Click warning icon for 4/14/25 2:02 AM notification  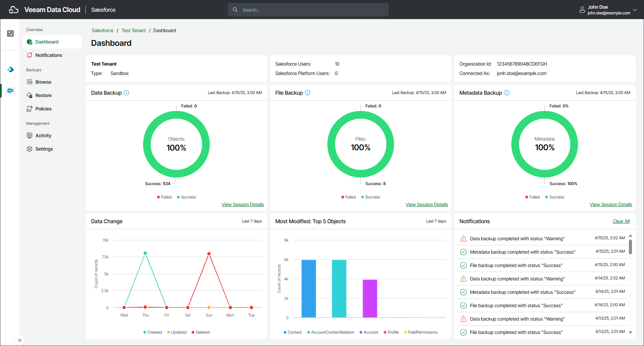[463, 279]
